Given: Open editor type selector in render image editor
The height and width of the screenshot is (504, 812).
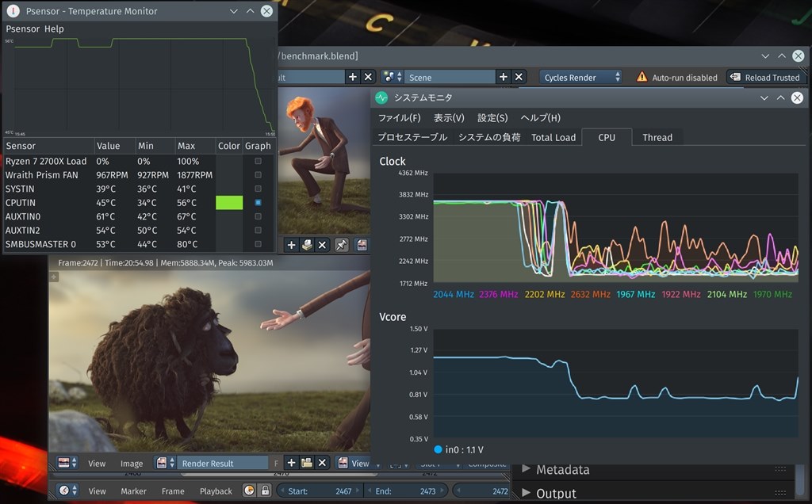Looking at the screenshot, I should (x=67, y=463).
